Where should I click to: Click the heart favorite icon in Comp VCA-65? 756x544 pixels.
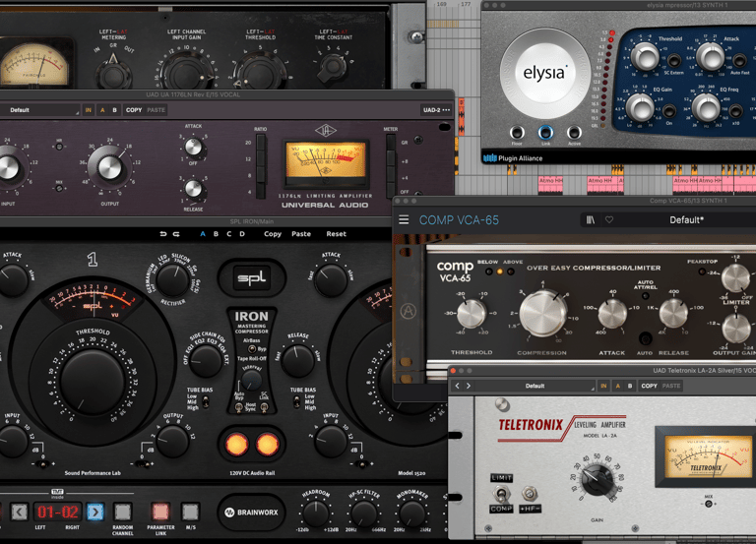(x=609, y=219)
